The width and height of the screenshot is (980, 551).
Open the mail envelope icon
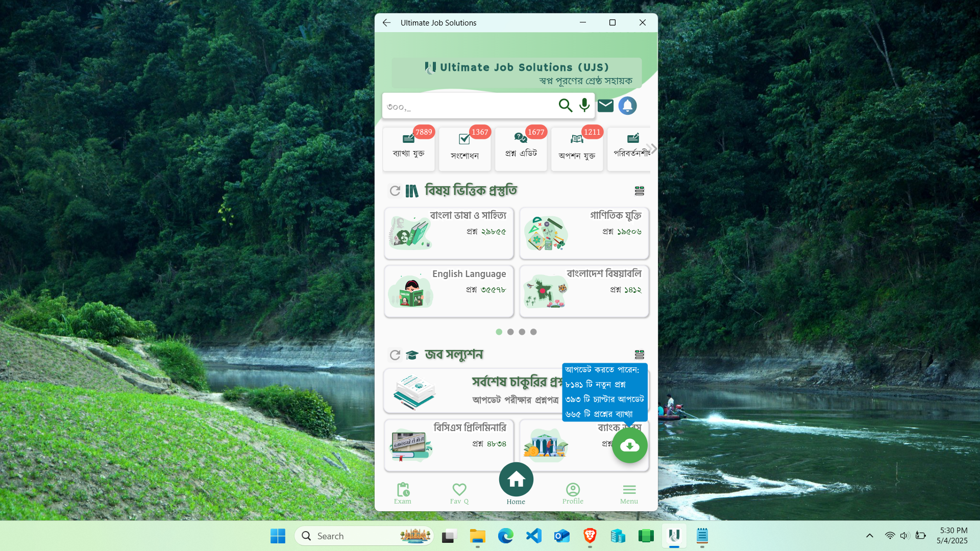(x=605, y=106)
